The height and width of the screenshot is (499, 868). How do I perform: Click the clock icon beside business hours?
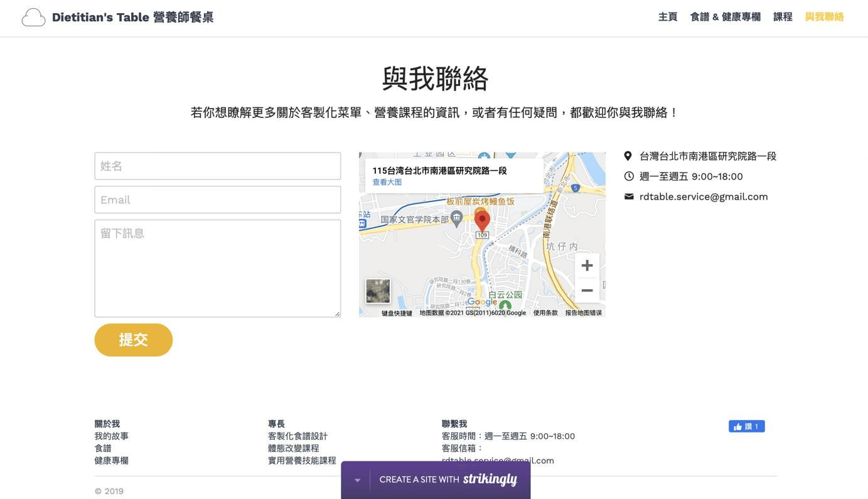pos(628,176)
